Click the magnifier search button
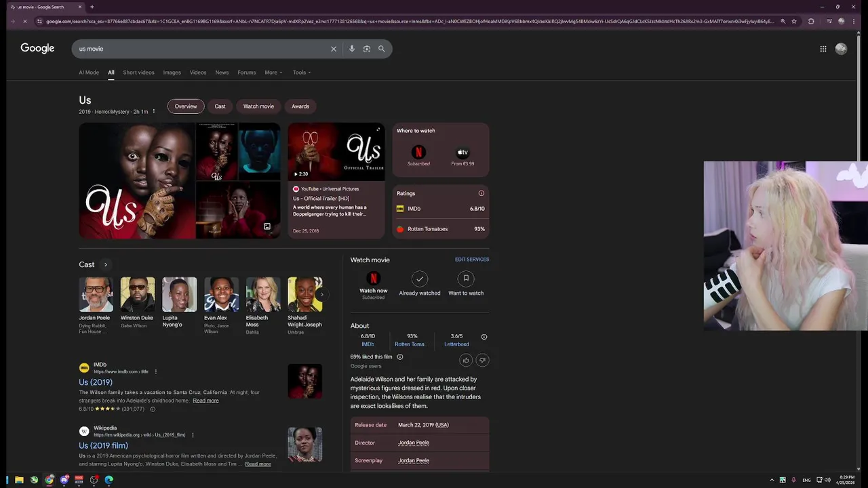 [x=382, y=49]
